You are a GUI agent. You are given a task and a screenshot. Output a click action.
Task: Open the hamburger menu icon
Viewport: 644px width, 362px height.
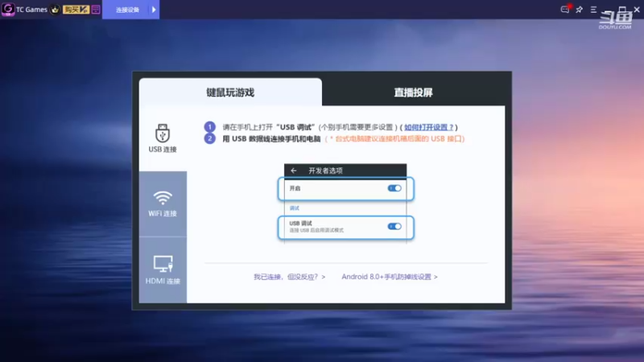593,10
